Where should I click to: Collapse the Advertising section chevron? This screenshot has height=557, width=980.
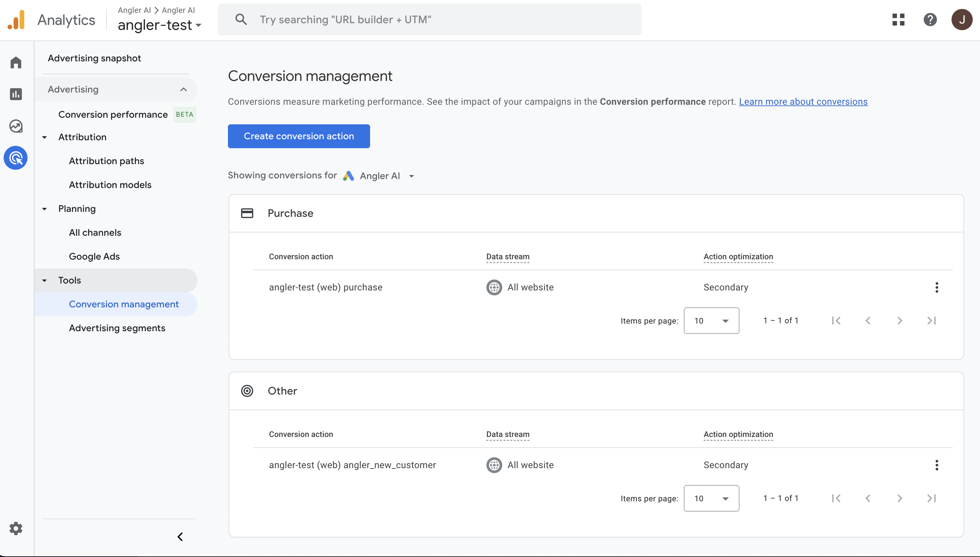(184, 90)
